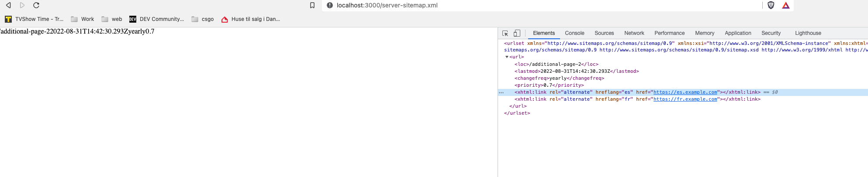868x177 pixels.
Task: Select the closing </urlset> tag
Action: pos(517,113)
